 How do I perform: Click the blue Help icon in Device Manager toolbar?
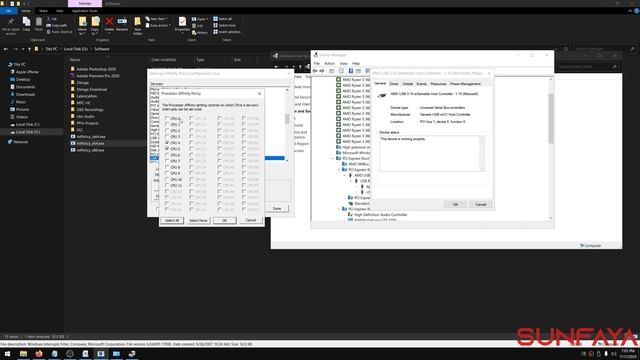tap(350, 71)
